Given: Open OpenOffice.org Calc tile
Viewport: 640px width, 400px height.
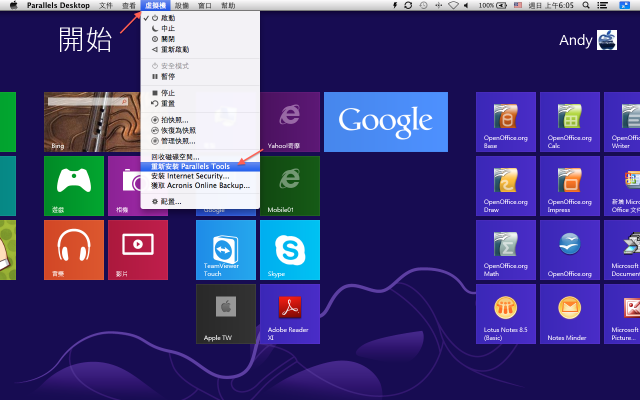Looking at the screenshot, I should 570,122.
